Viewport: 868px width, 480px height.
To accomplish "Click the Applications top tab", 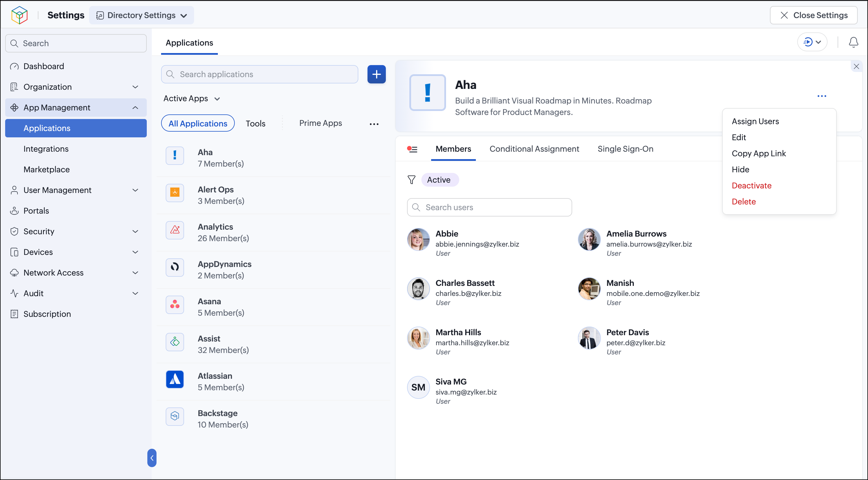I will [189, 43].
